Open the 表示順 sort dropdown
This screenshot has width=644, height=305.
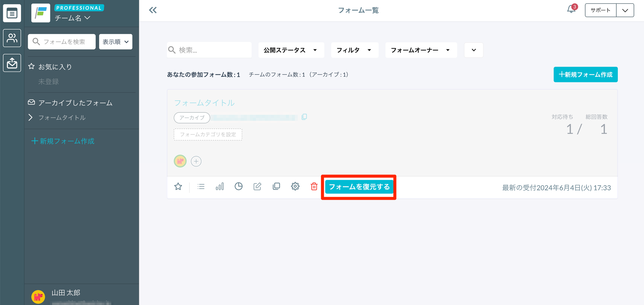click(115, 42)
